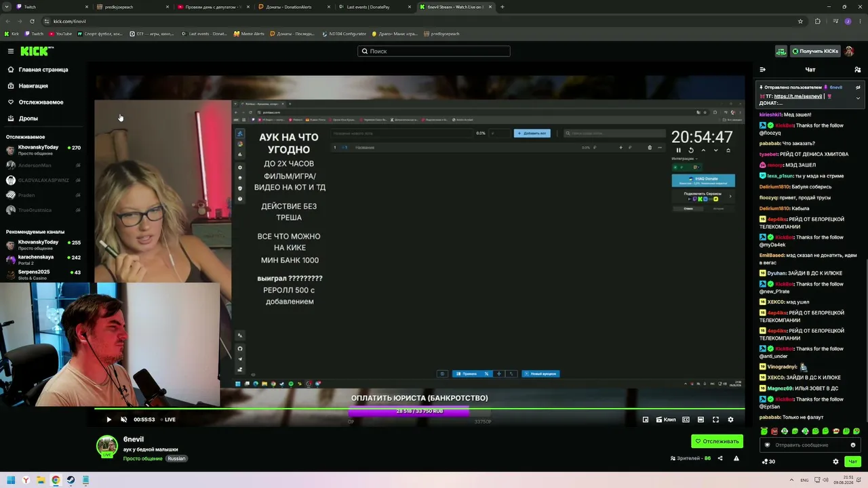The height and width of the screenshot is (488, 868).
Task: Toggle theater mode on the player
Action: click(x=701, y=420)
